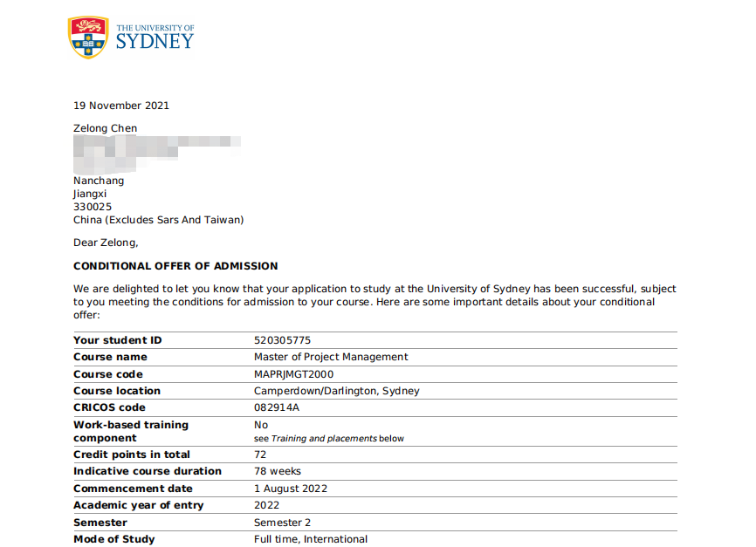The width and height of the screenshot is (756, 547).
Task: Click the Camperdown/Darlington, Sydney location value
Action: click(x=336, y=391)
